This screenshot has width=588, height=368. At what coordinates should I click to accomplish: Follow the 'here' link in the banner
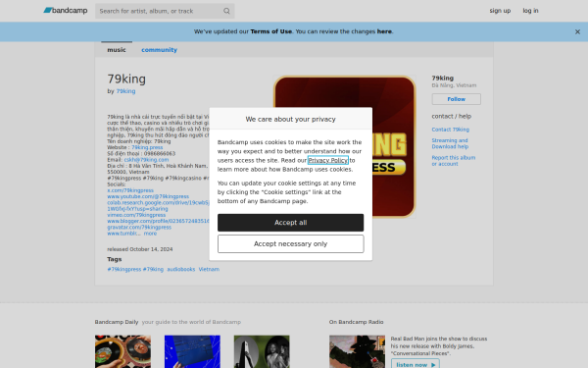pos(384,31)
